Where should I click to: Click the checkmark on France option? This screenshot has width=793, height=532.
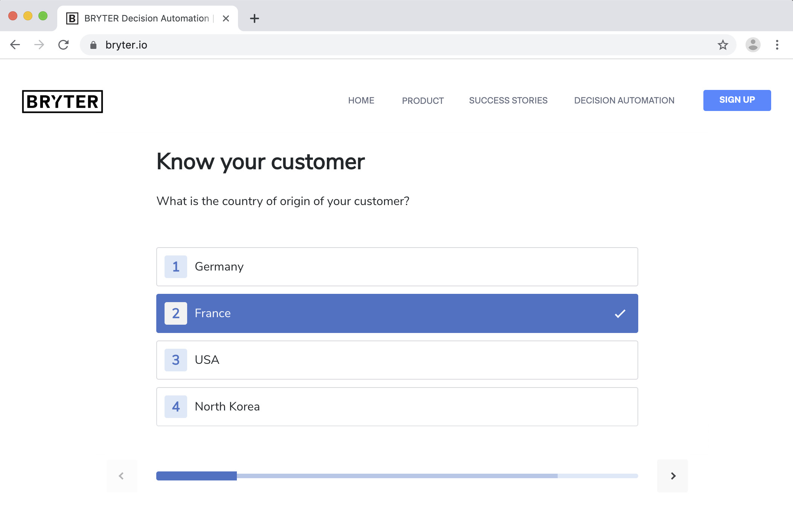click(620, 313)
